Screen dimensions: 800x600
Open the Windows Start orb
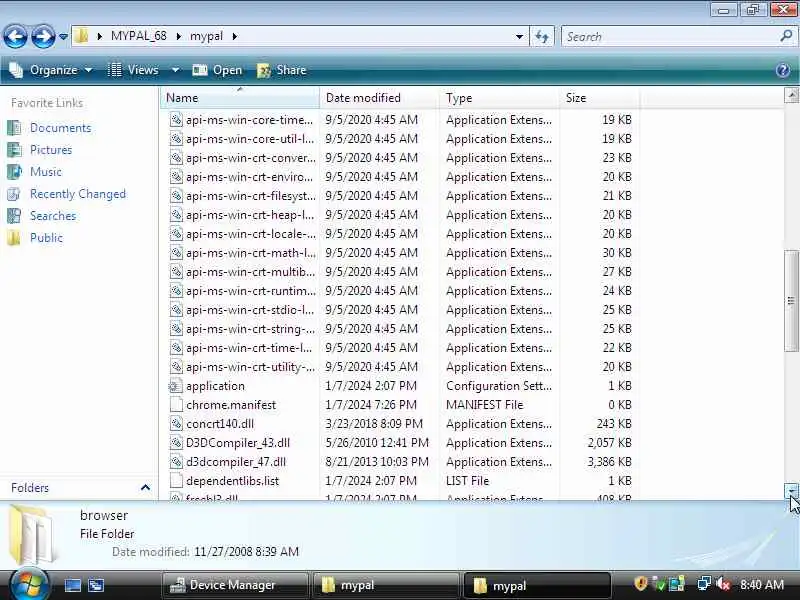28,585
